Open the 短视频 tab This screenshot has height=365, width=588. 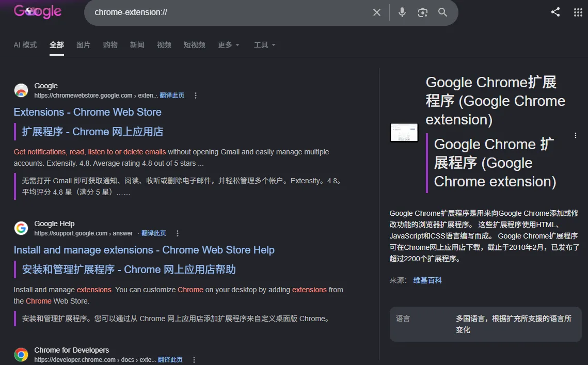194,45
